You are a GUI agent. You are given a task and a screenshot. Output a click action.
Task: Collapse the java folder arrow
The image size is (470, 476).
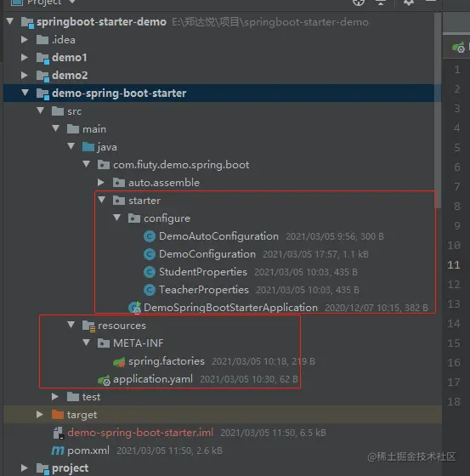71,146
